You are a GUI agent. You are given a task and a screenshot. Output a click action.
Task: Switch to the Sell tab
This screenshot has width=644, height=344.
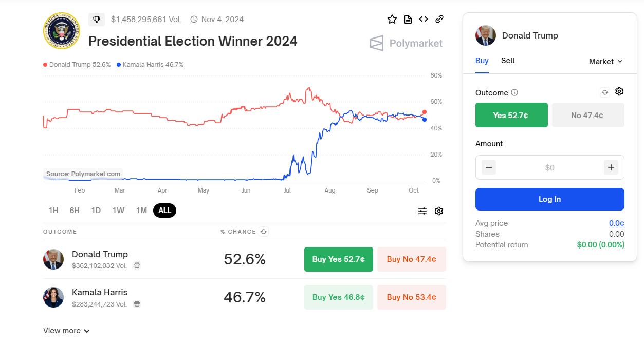[508, 61]
